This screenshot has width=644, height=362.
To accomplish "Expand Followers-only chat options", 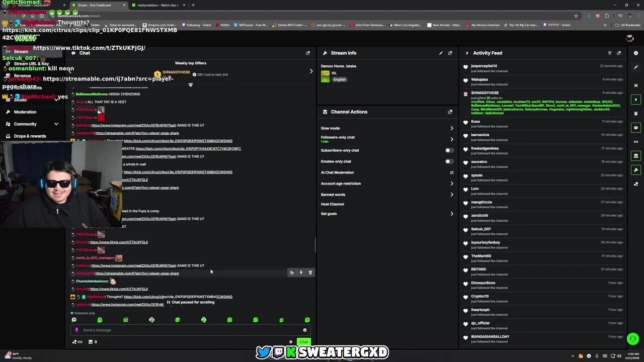I will [387, 139].
